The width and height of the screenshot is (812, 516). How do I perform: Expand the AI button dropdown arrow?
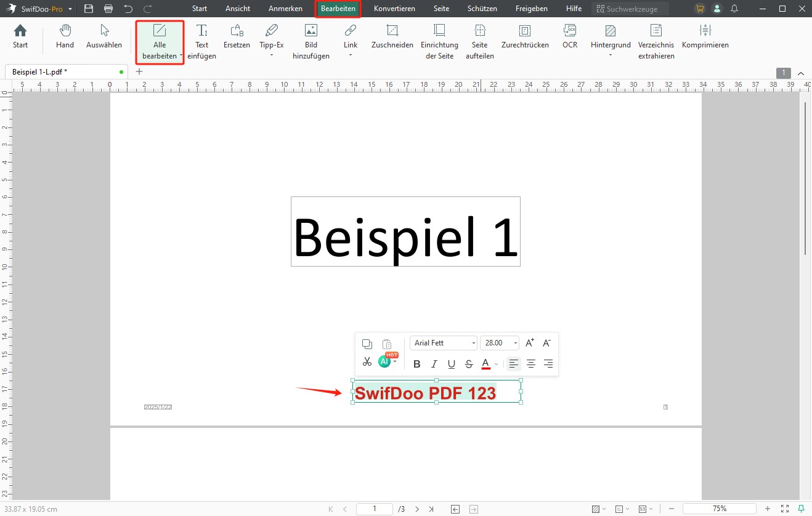395,362
